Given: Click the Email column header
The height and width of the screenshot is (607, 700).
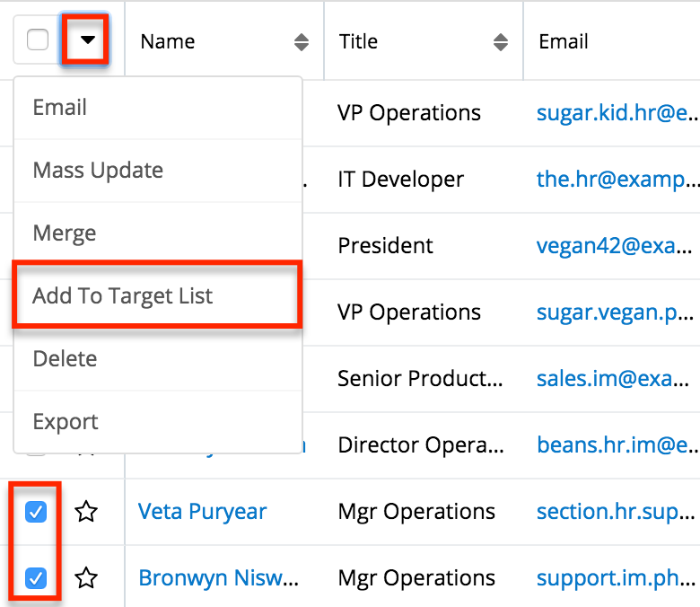Looking at the screenshot, I should 564,41.
